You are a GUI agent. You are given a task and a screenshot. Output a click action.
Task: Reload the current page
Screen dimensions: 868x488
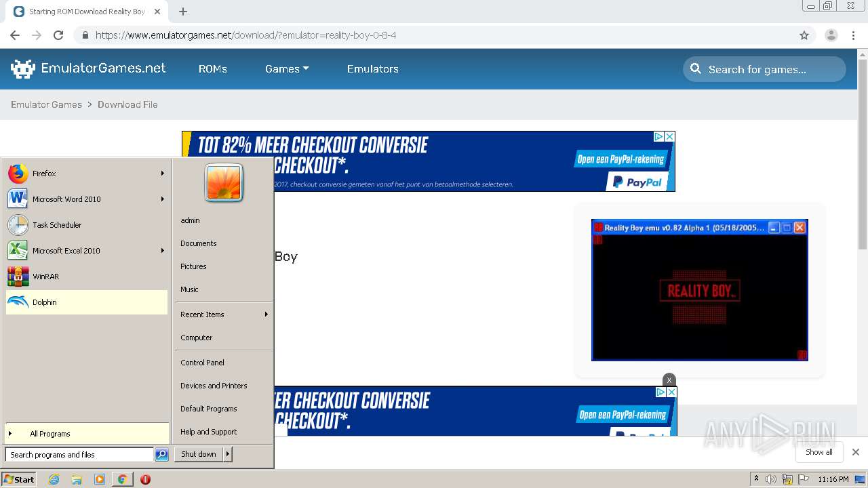(58, 35)
